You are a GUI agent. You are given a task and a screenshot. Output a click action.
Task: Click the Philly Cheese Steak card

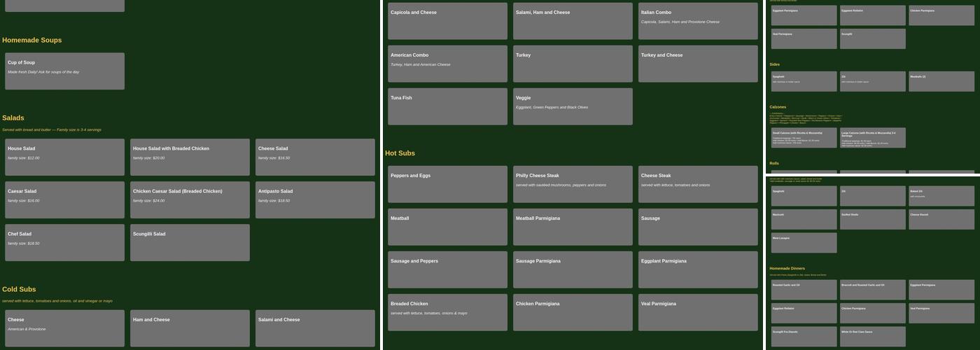573,184
